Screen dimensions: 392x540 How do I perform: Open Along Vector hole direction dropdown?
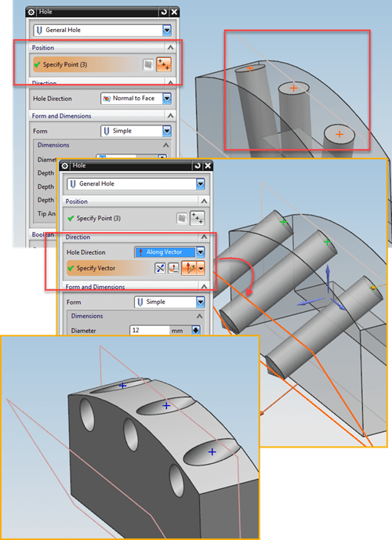point(200,252)
